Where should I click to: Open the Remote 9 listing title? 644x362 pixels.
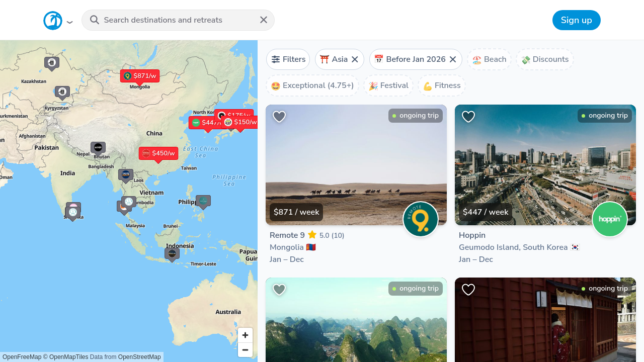click(x=287, y=235)
